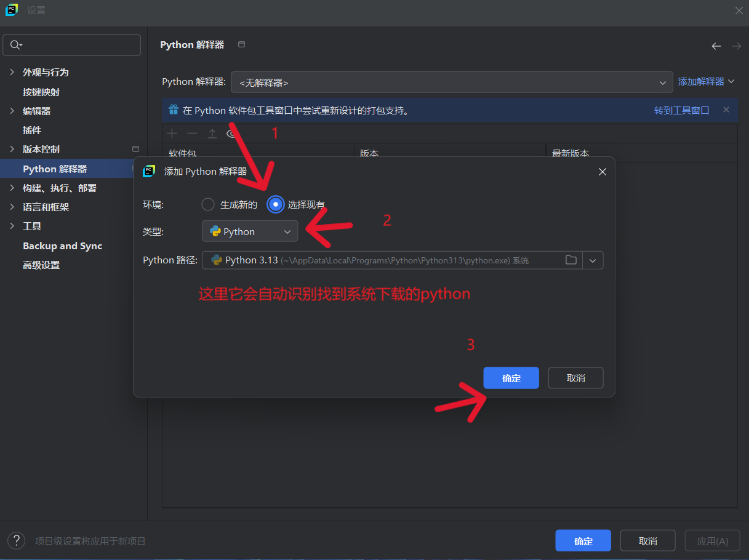This screenshot has height=560, width=749.
Task: Click the show early releases eye icon
Action: point(231,134)
